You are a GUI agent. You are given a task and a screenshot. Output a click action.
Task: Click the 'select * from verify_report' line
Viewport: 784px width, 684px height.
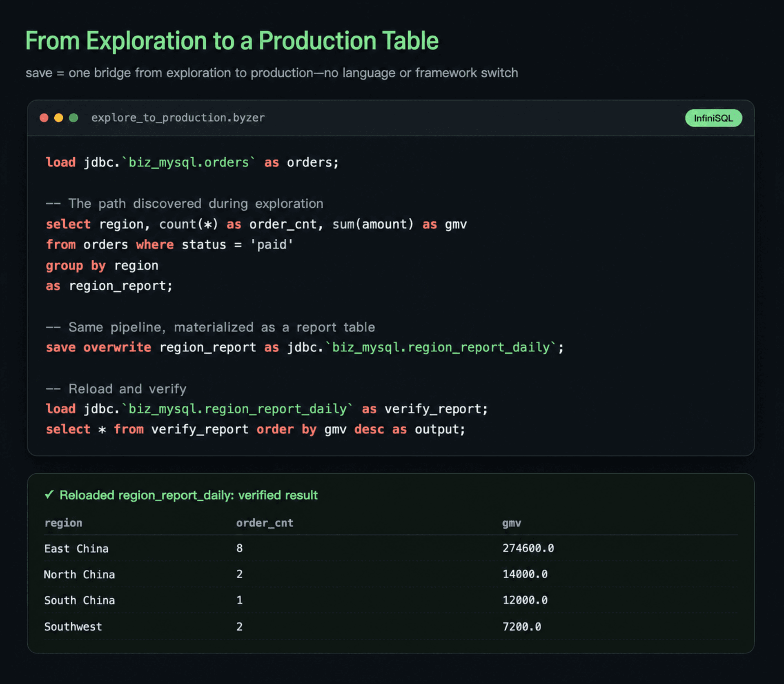[255, 429]
